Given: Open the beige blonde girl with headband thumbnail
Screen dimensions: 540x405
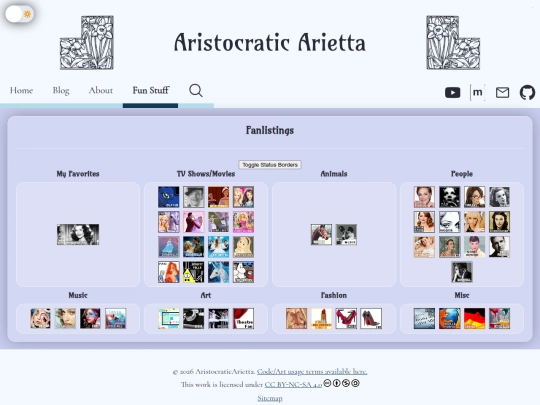Looking at the screenshot, I should (x=243, y=247).
